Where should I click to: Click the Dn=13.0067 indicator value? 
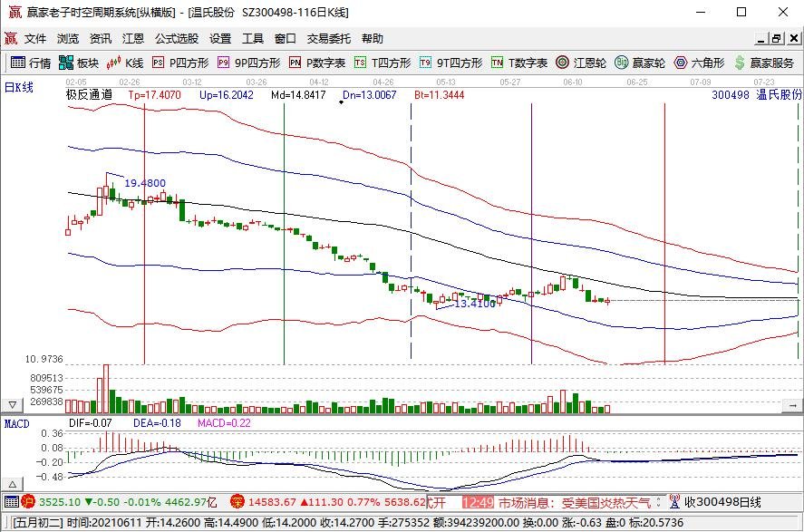pyautogui.click(x=369, y=94)
